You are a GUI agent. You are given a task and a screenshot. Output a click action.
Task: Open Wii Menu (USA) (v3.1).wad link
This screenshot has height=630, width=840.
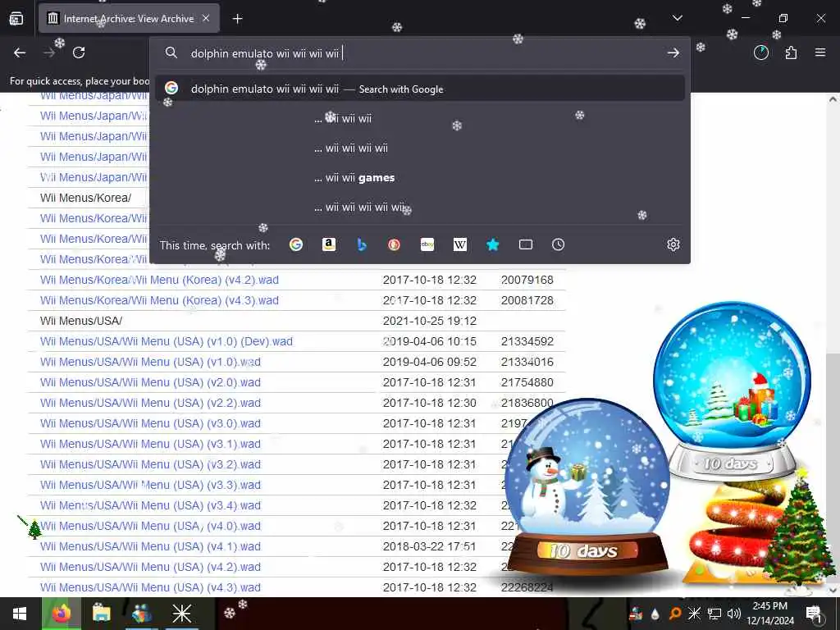(x=150, y=444)
